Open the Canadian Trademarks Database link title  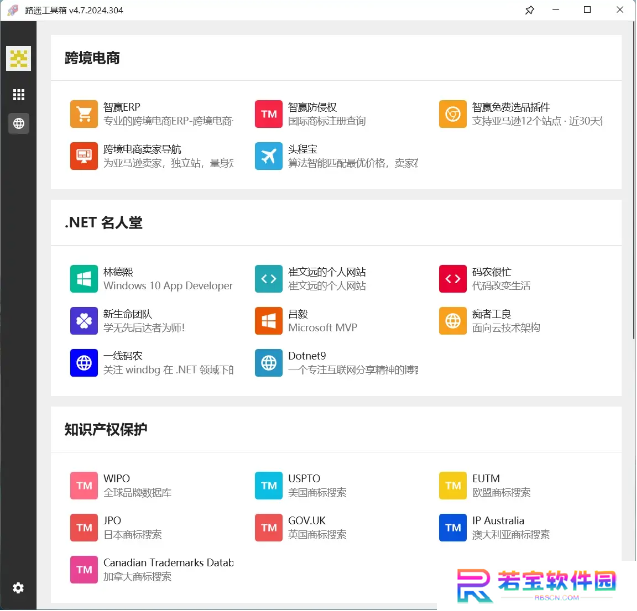tap(169, 563)
